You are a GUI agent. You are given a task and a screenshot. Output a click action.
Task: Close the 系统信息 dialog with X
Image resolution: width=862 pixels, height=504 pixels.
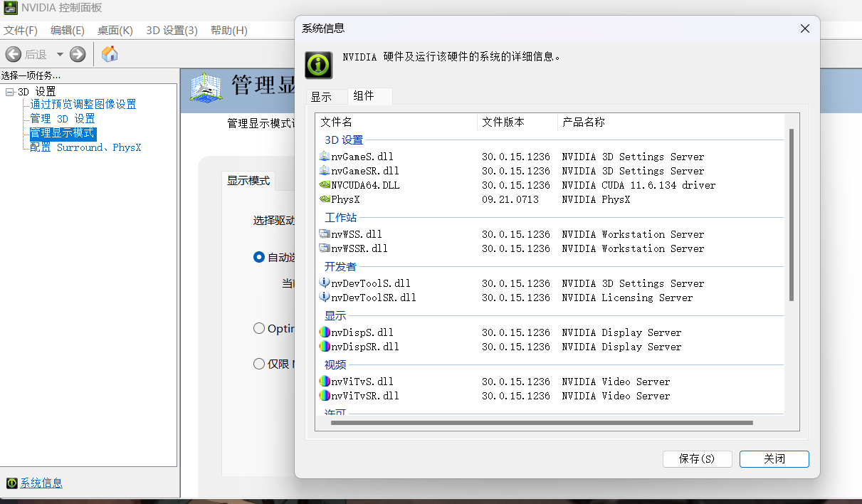point(805,29)
